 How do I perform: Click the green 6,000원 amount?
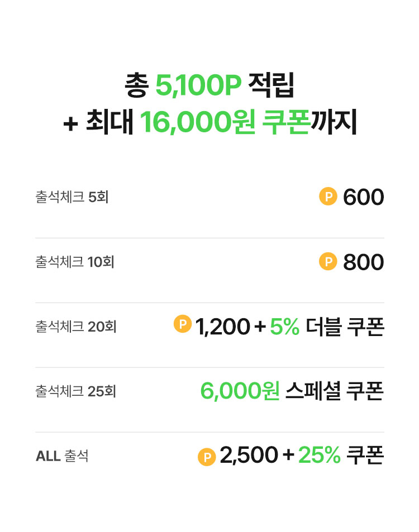pos(240,391)
